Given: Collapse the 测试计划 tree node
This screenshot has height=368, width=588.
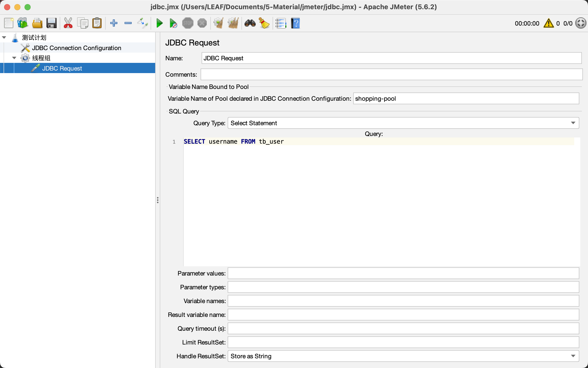Looking at the screenshot, I should coord(4,38).
